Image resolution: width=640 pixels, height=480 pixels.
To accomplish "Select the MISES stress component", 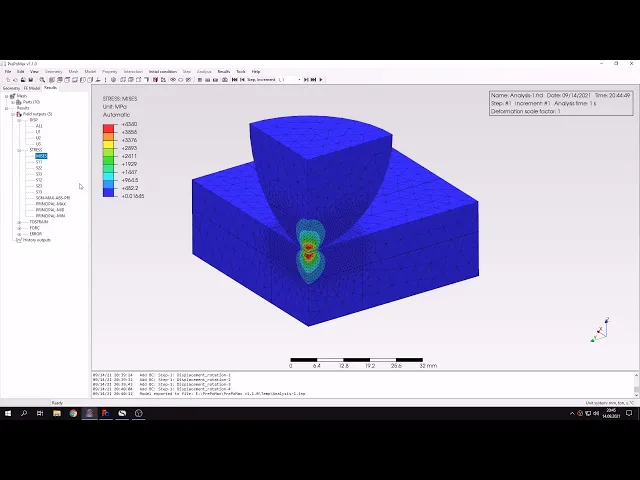I will pos(41,156).
